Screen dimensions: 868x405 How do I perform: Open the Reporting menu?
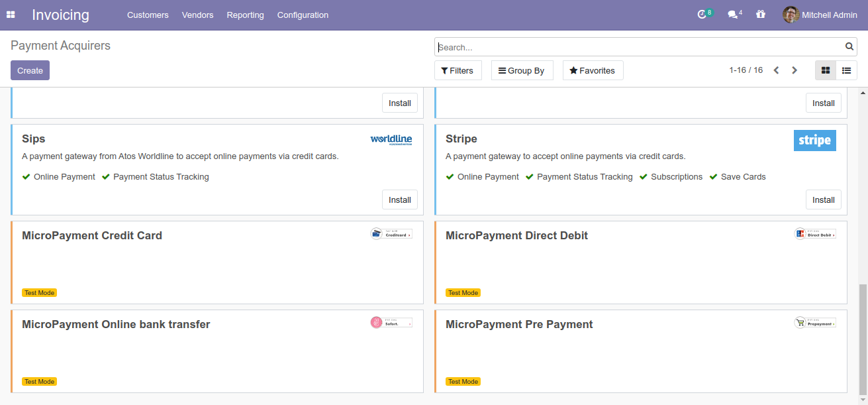(x=245, y=15)
